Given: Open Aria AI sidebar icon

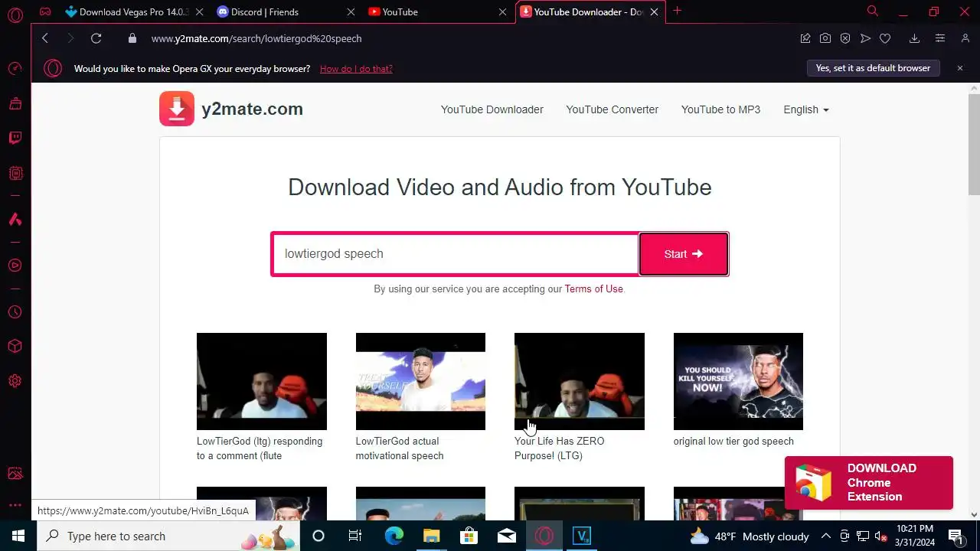Looking at the screenshot, I should pos(15,220).
